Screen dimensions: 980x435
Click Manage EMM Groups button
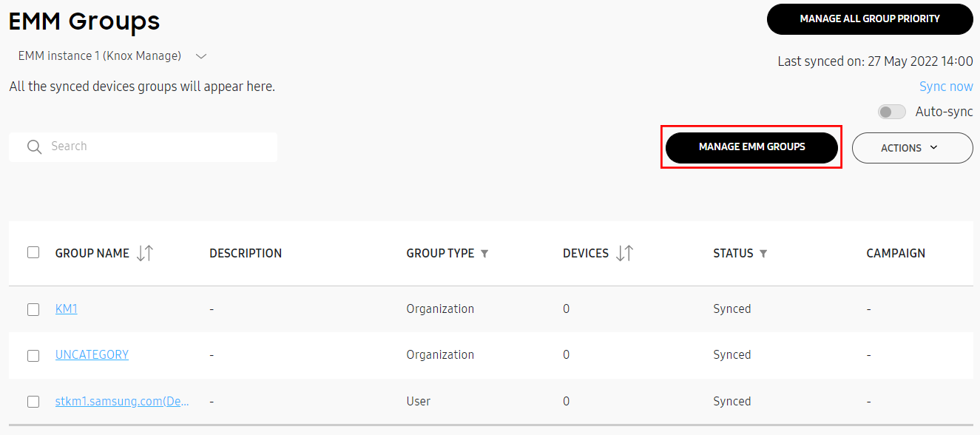click(x=751, y=147)
